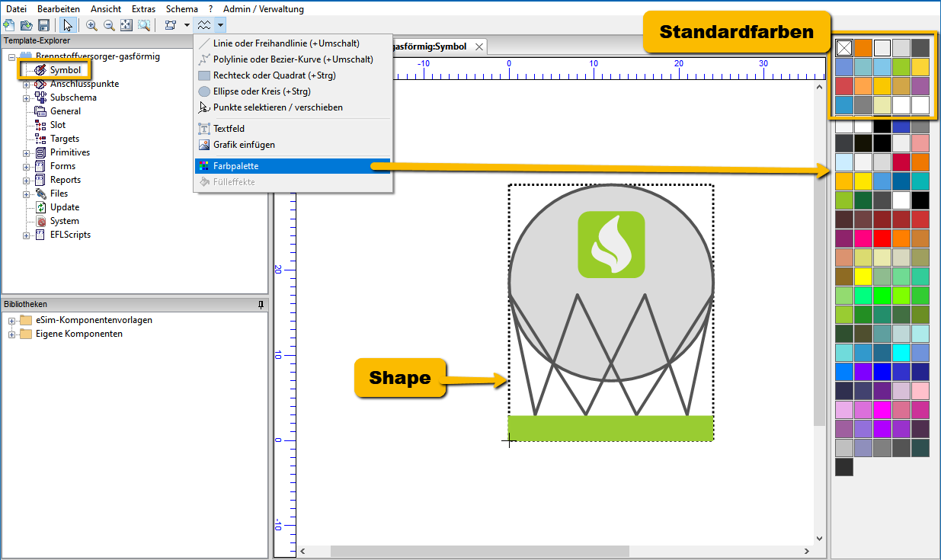This screenshot has height=560, width=941.
Task: Open dropdown arrow beside schema element tool
Action: point(187,25)
